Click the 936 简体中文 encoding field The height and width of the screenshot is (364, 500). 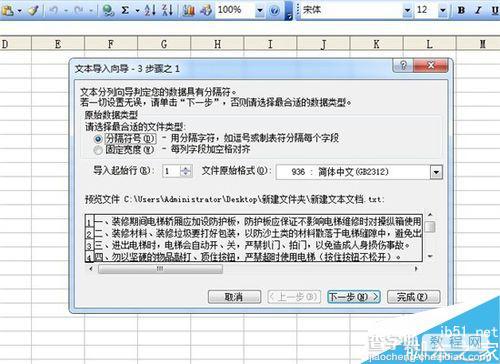pyautogui.click(x=353, y=172)
